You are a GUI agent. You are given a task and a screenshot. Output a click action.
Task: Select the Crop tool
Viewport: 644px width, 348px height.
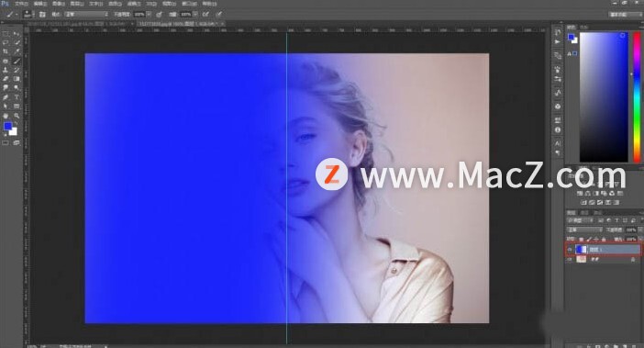[6, 51]
